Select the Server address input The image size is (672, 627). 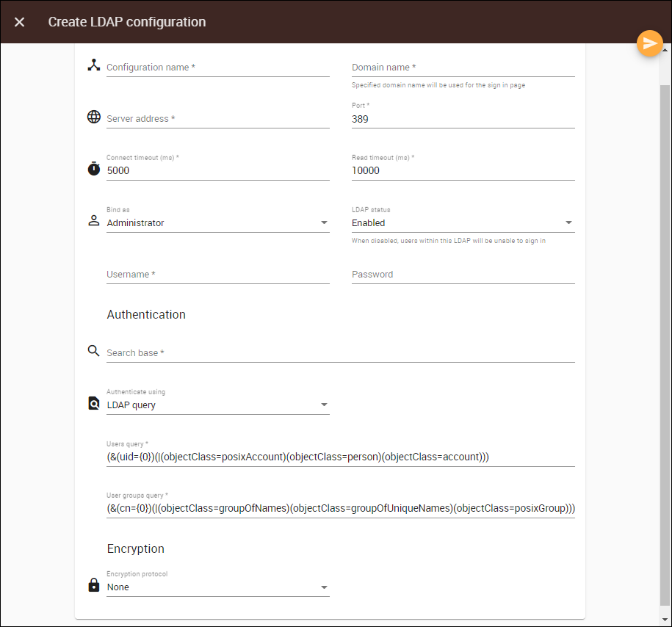click(217, 119)
